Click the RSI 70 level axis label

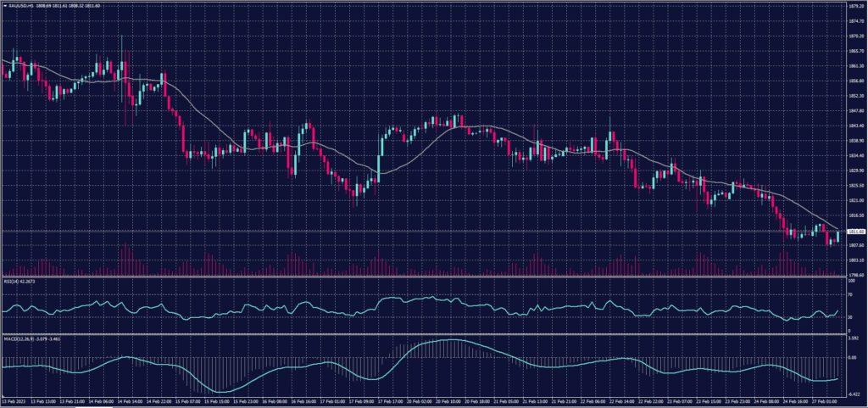pyautogui.click(x=851, y=293)
